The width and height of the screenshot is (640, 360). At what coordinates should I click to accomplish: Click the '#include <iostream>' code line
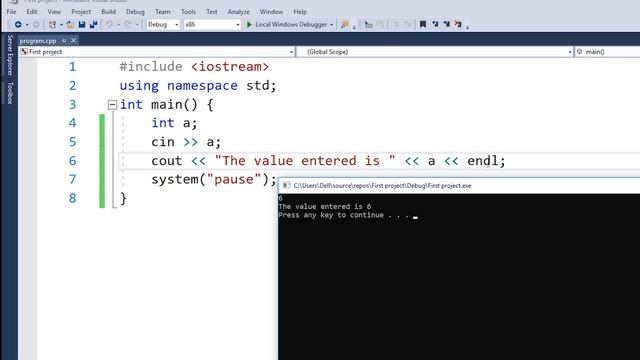click(194, 67)
